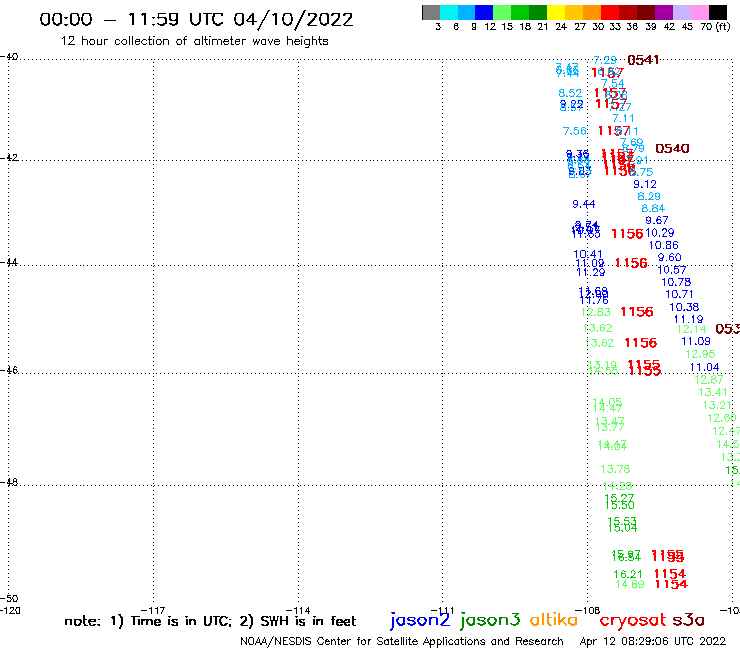
Task: Click the '-108' longitude axis label
Action: tap(588, 611)
